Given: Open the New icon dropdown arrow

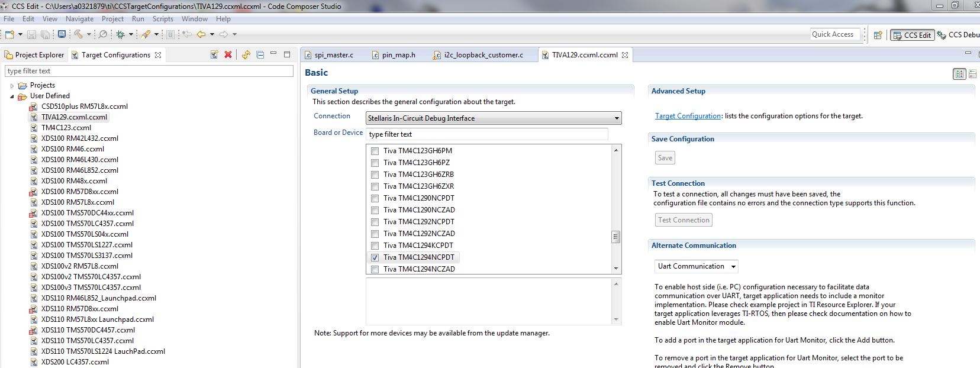Looking at the screenshot, I should (x=20, y=34).
